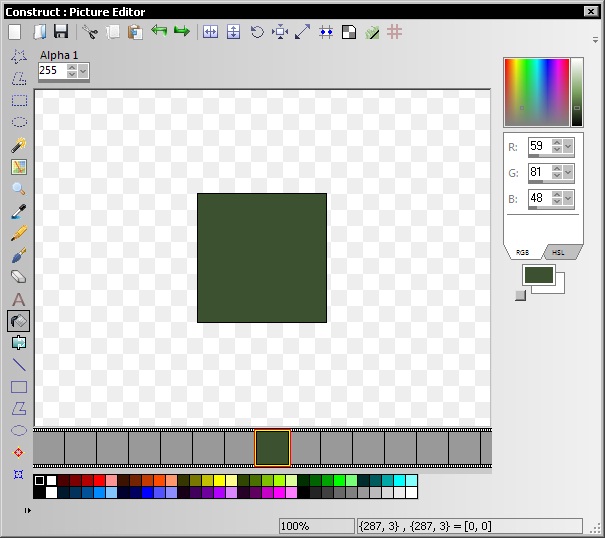The height and width of the screenshot is (538, 605).
Task: Select the blue action point tool
Action: pos(19,474)
